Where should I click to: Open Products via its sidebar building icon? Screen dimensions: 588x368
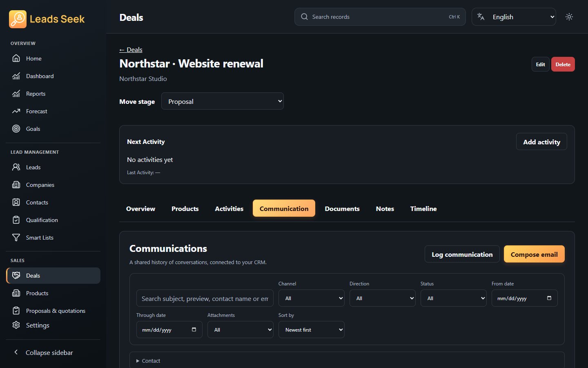pyautogui.click(x=16, y=293)
